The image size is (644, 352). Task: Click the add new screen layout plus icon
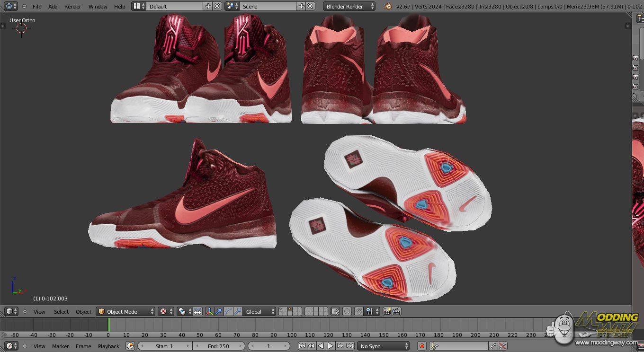pyautogui.click(x=208, y=6)
